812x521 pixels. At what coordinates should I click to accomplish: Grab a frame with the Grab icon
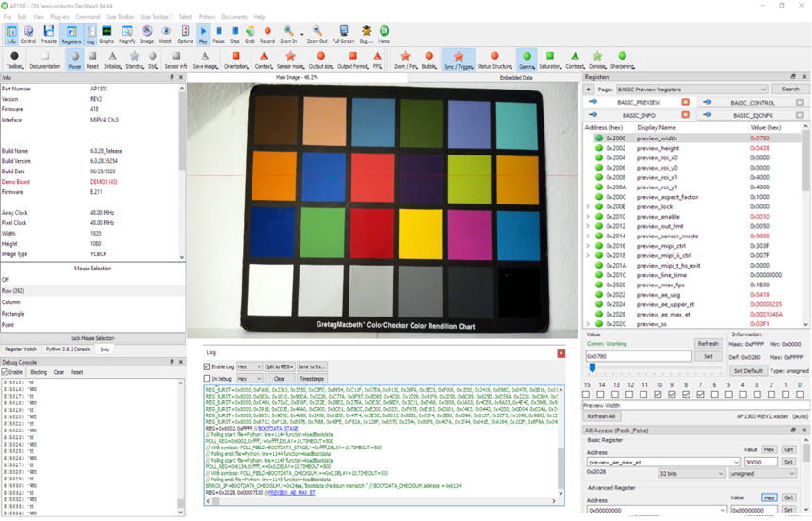click(251, 34)
